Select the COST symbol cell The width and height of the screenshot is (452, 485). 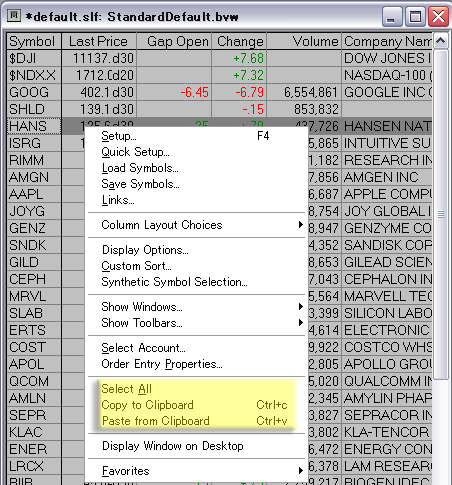[x=34, y=348]
